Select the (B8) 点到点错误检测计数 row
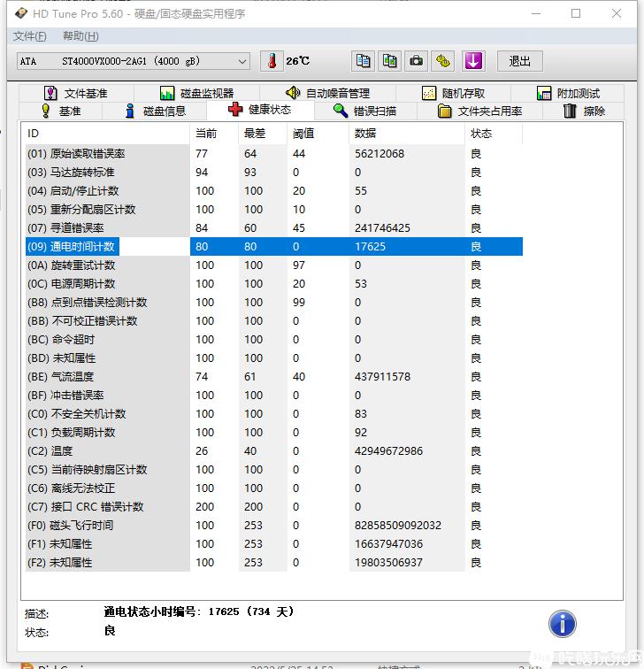Image resolution: width=644 pixels, height=669 pixels. tap(274, 303)
